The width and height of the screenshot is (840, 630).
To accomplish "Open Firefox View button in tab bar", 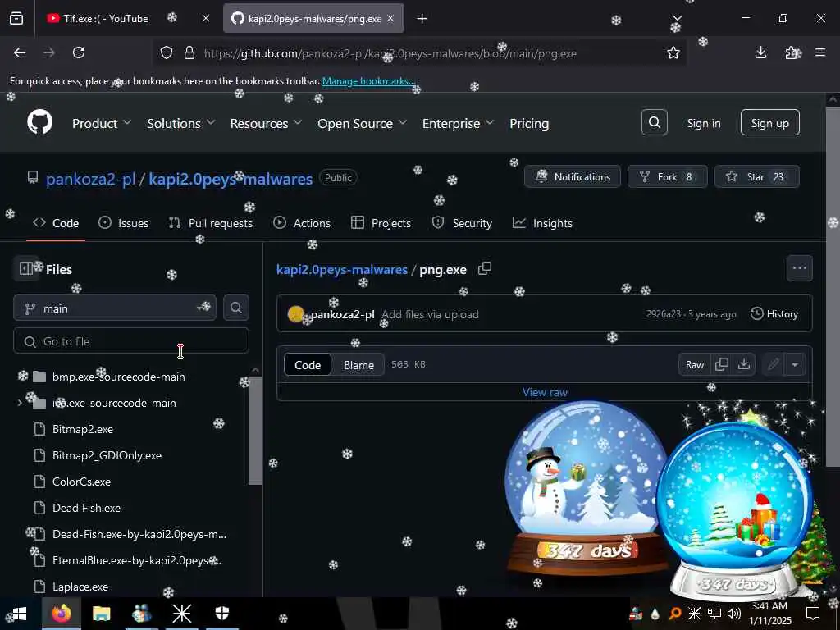I will click(16, 18).
